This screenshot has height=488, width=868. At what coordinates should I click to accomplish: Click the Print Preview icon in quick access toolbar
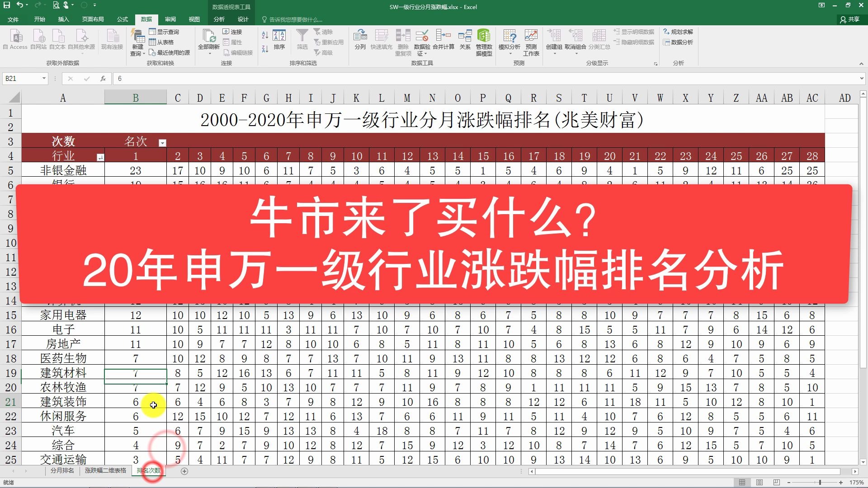coord(56,5)
